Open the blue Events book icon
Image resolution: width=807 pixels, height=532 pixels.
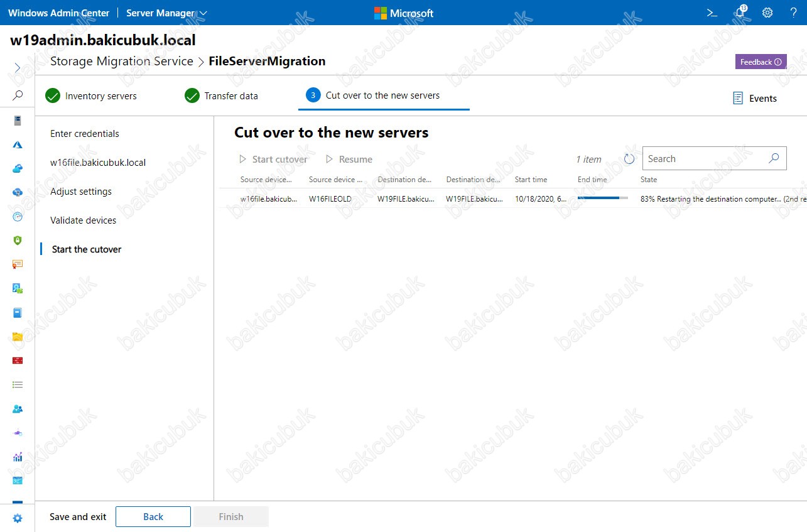tap(18, 313)
